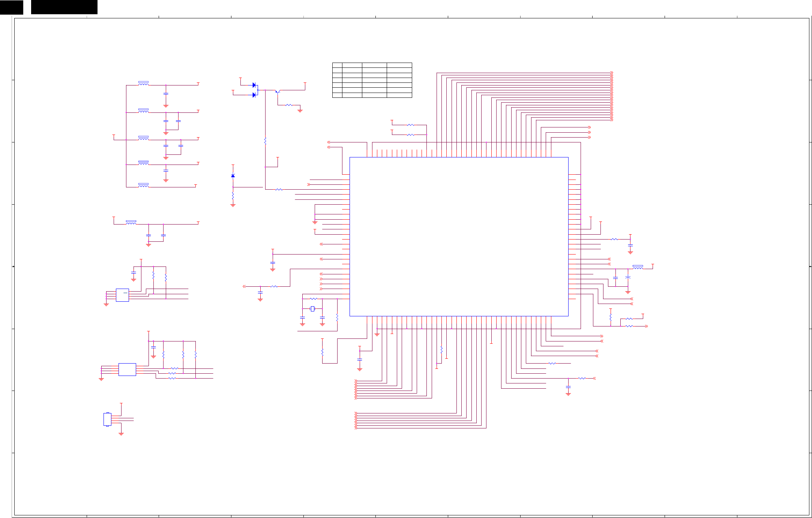Image resolution: width=812 pixels, height=518 pixels.
Task: Click the crystal oscillator symbol
Action: pyautogui.click(x=312, y=308)
